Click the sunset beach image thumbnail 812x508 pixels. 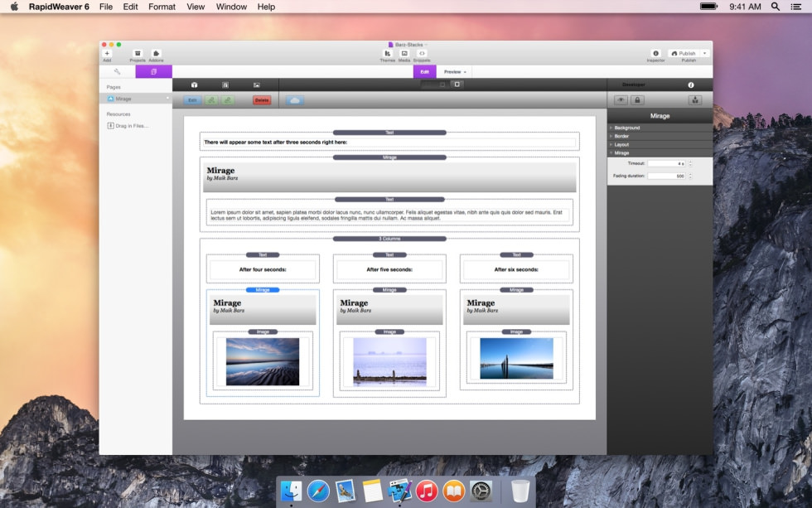tap(263, 361)
